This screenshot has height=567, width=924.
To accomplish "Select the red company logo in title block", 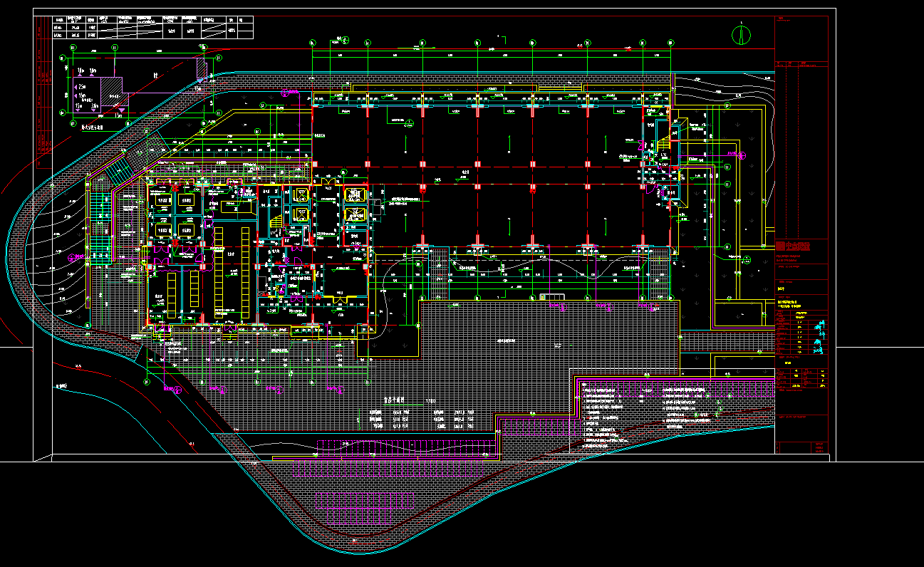I will 792,246.
